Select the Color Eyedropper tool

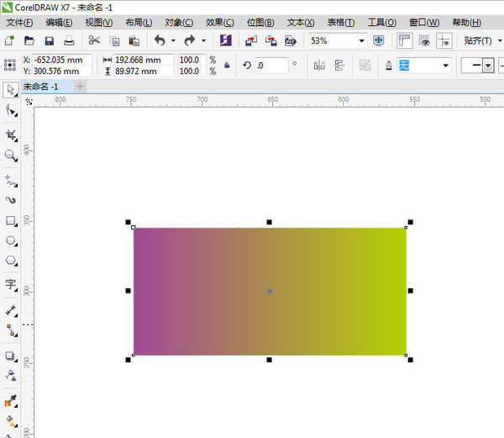(x=11, y=401)
